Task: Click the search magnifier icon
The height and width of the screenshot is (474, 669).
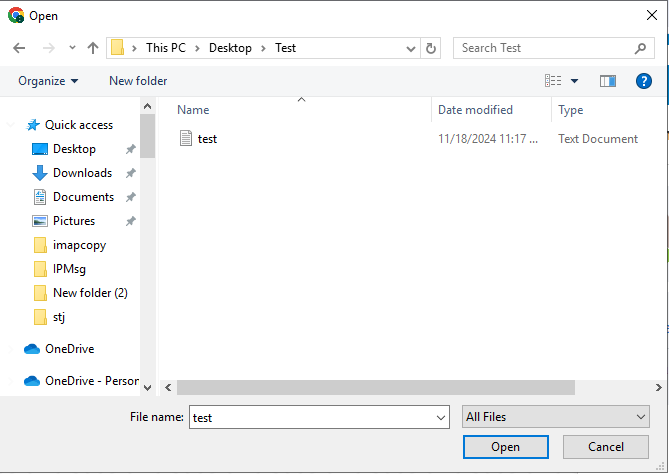Action: point(640,48)
